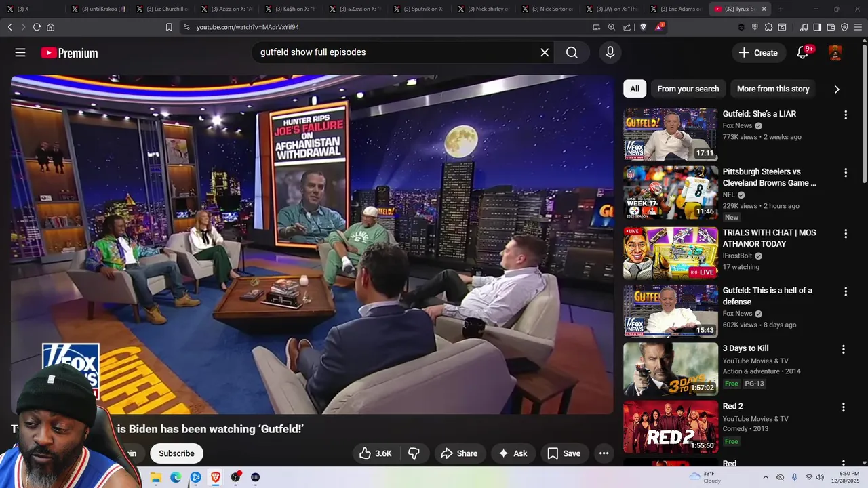Open Brave VPN shield icon
The image size is (868, 488).
844,27
